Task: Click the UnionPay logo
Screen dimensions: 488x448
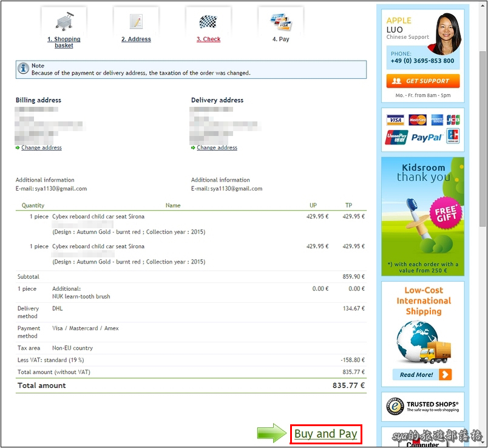Action: coord(396,137)
